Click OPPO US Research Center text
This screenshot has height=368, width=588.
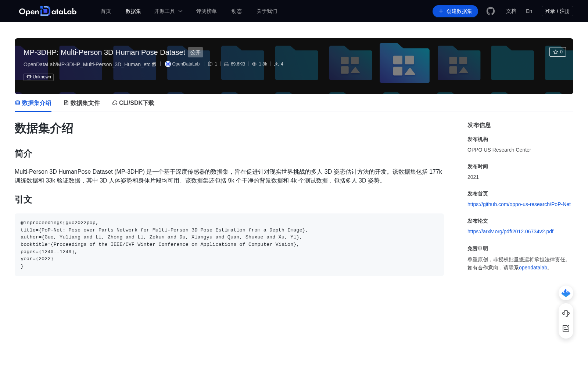tap(499, 150)
